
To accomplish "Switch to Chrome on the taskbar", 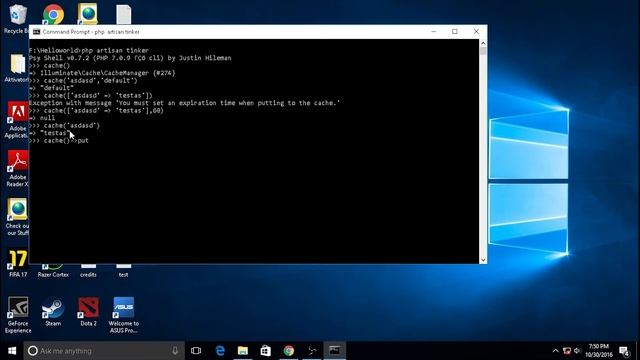I will pyautogui.click(x=289, y=351).
